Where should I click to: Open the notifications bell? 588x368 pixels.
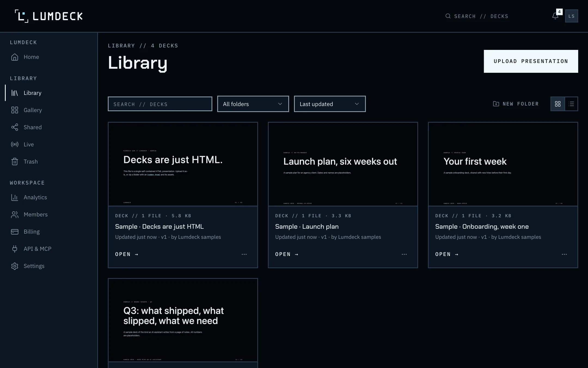coord(555,16)
